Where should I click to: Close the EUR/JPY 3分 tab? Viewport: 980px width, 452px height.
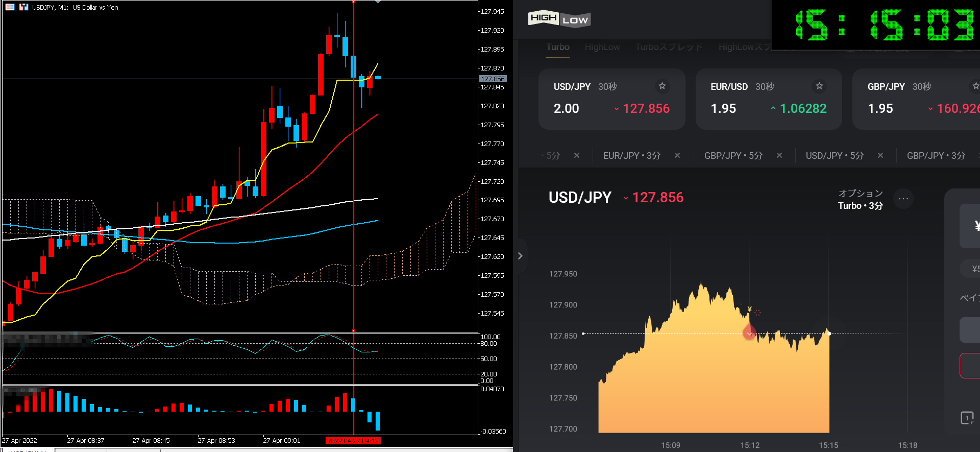pyautogui.click(x=677, y=155)
